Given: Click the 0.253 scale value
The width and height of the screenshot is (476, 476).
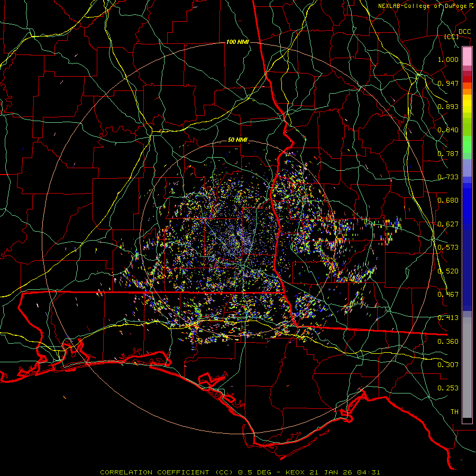Looking at the screenshot, I should (448, 388).
